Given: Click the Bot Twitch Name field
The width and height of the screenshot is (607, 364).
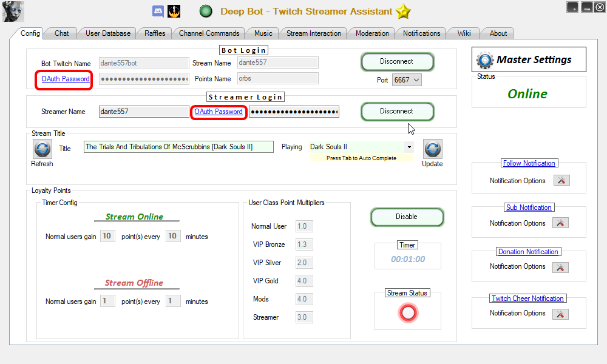Looking at the screenshot, I should (144, 63).
